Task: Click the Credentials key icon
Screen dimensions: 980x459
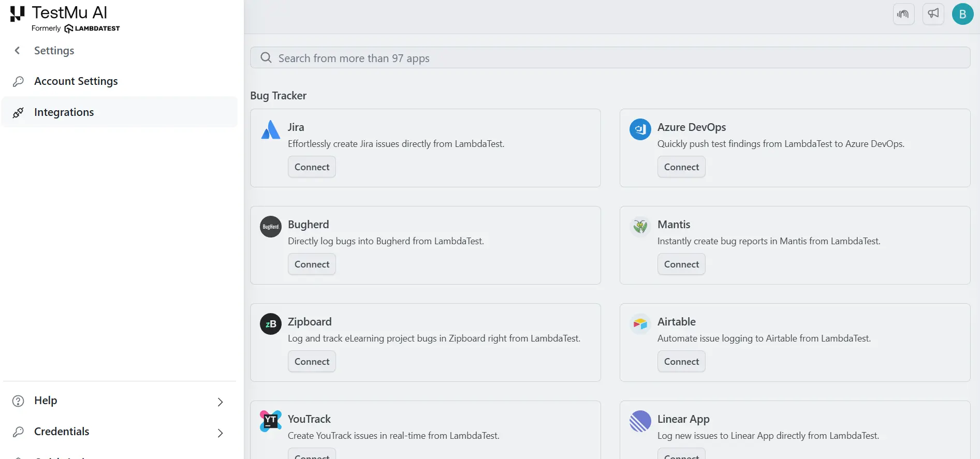Action: point(18,432)
